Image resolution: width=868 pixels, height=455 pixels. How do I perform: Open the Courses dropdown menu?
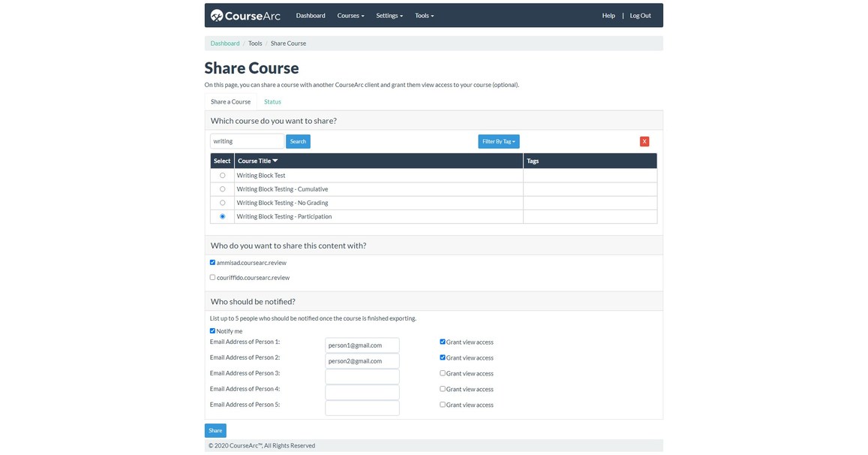(350, 14)
